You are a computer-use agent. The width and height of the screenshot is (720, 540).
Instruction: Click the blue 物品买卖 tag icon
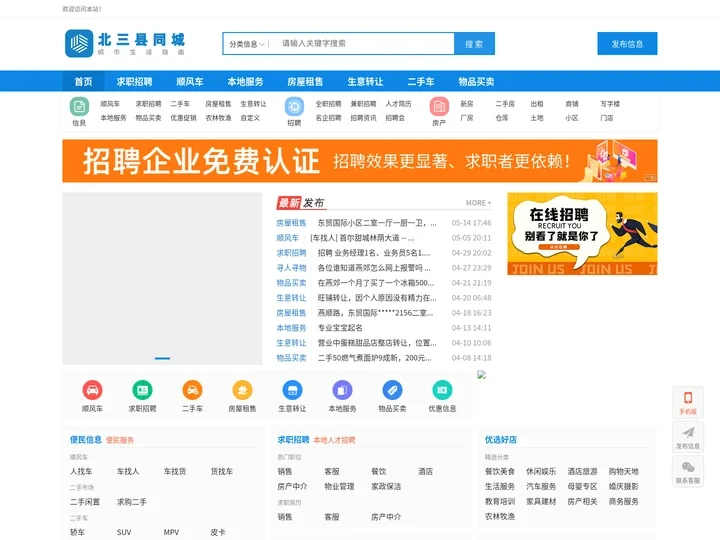coord(393,390)
